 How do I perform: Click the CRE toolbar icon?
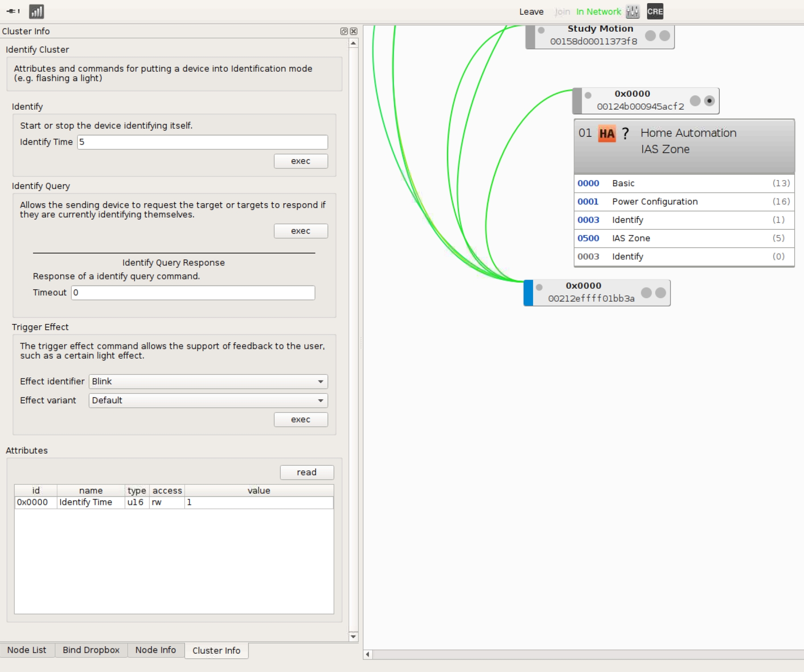tap(655, 12)
